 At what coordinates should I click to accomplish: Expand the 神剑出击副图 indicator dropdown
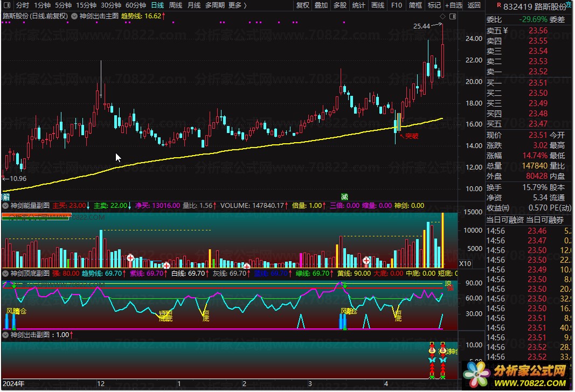(5, 335)
